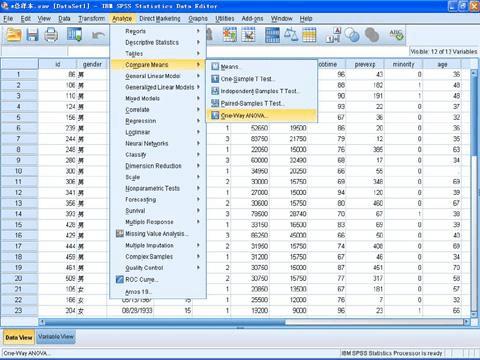This screenshot has width=480, height=360.
Task: Switch to Variable View tab
Action: pos(56,337)
